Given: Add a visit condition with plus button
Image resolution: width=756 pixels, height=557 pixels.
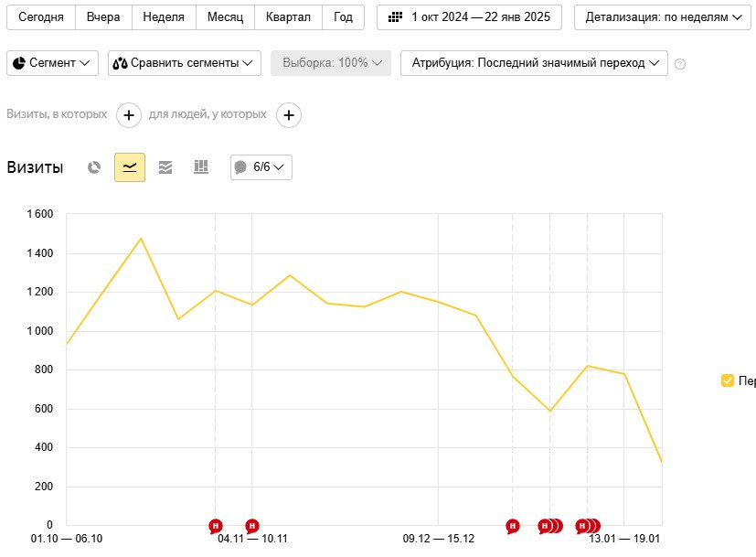Looking at the screenshot, I should pyautogui.click(x=129, y=115).
